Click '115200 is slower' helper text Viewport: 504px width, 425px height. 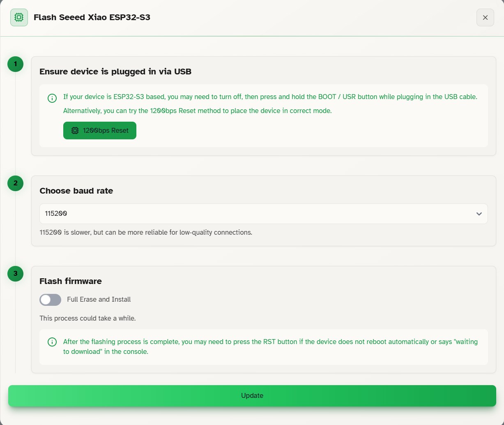pyautogui.click(x=146, y=232)
